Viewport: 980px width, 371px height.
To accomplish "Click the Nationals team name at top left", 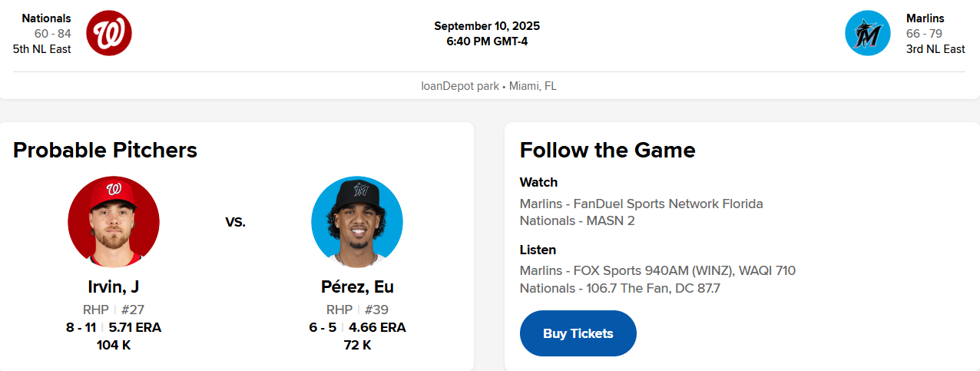I will [x=46, y=18].
